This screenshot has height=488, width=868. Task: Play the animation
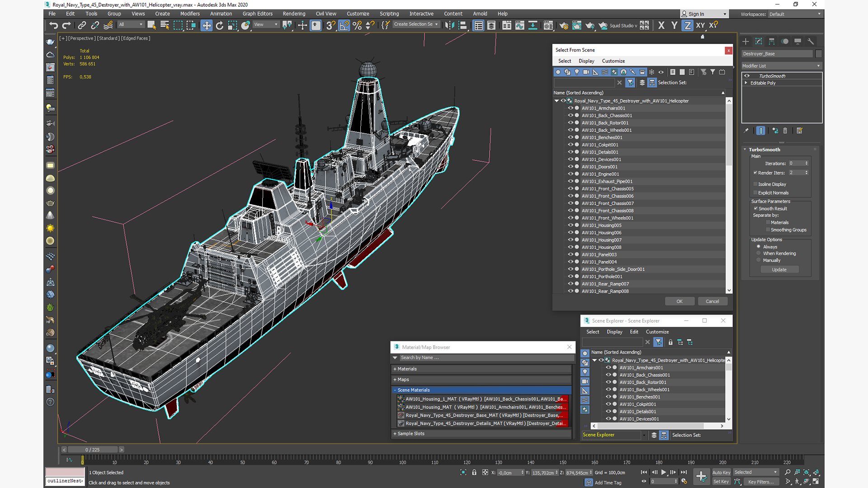(x=664, y=472)
